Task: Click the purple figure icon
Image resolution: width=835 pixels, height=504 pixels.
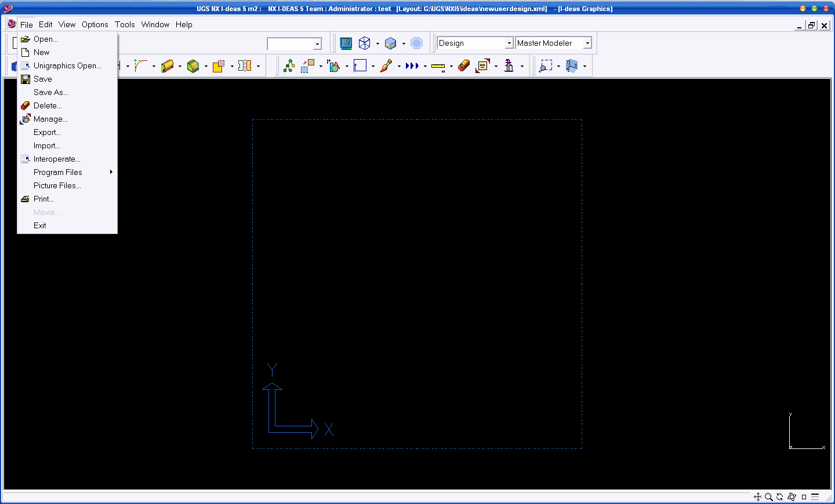Action: pyautogui.click(x=509, y=66)
